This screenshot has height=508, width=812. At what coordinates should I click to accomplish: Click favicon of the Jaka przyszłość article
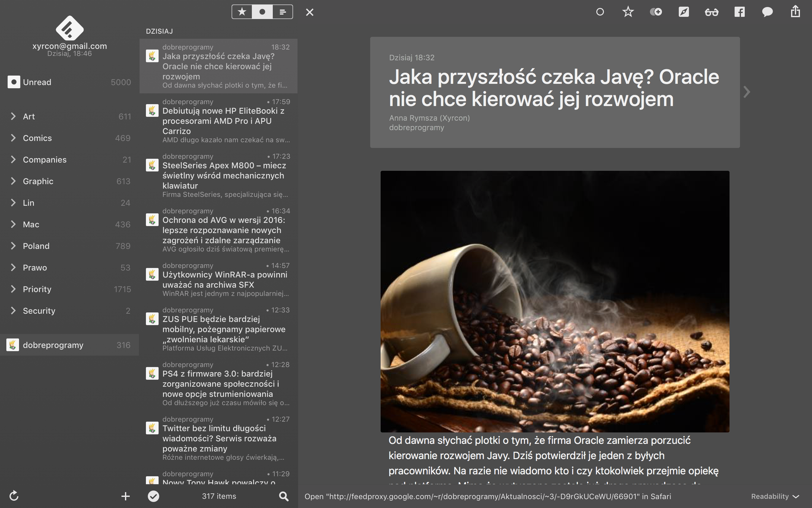click(x=152, y=56)
